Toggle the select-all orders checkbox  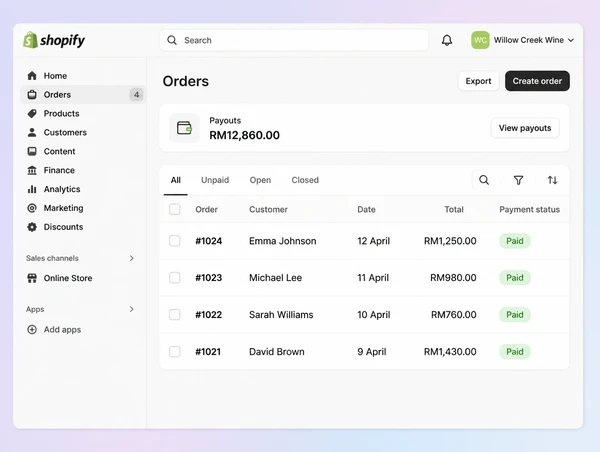[175, 209]
